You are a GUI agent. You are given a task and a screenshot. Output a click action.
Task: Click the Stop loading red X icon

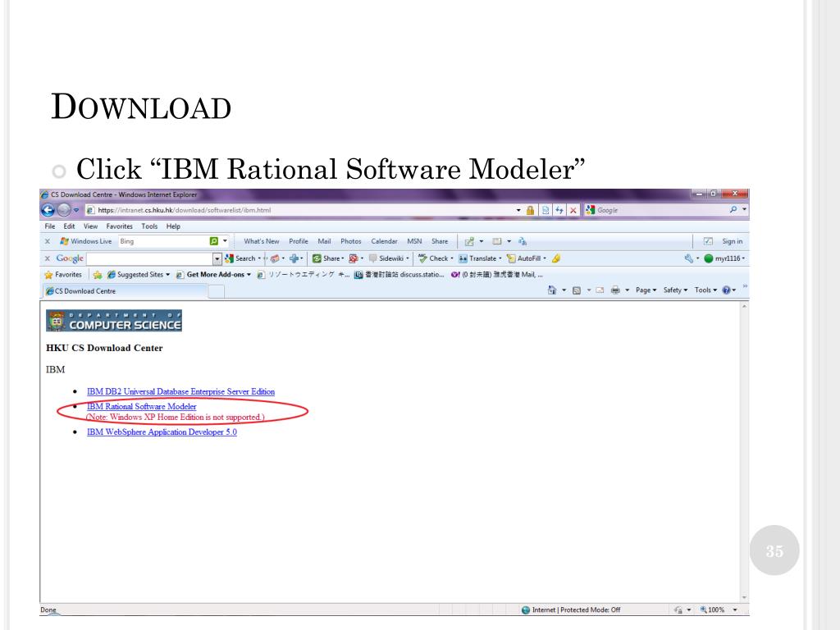click(573, 210)
